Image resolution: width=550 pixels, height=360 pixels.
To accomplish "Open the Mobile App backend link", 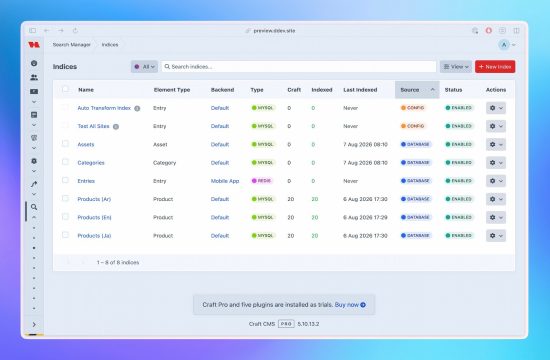I will pos(225,181).
